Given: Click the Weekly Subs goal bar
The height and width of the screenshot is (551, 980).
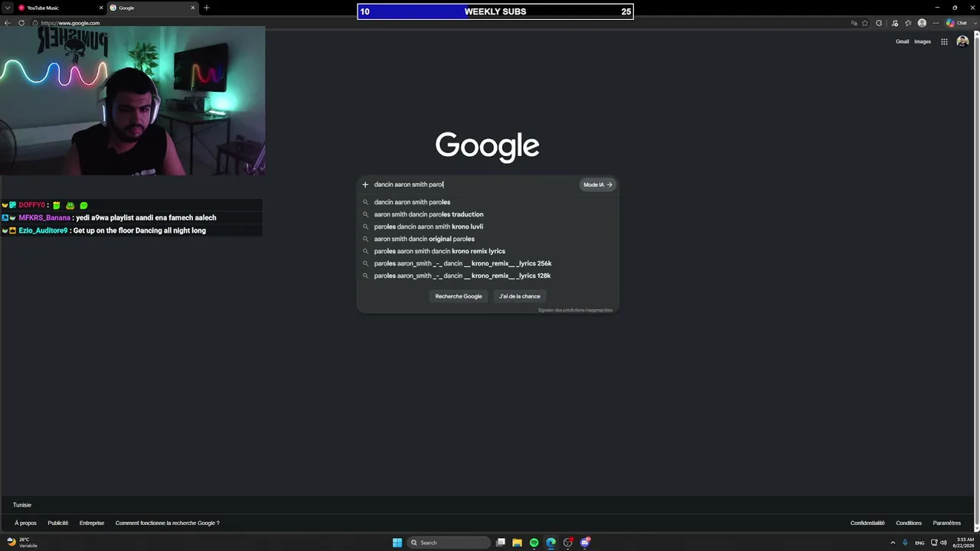Looking at the screenshot, I should (495, 11).
